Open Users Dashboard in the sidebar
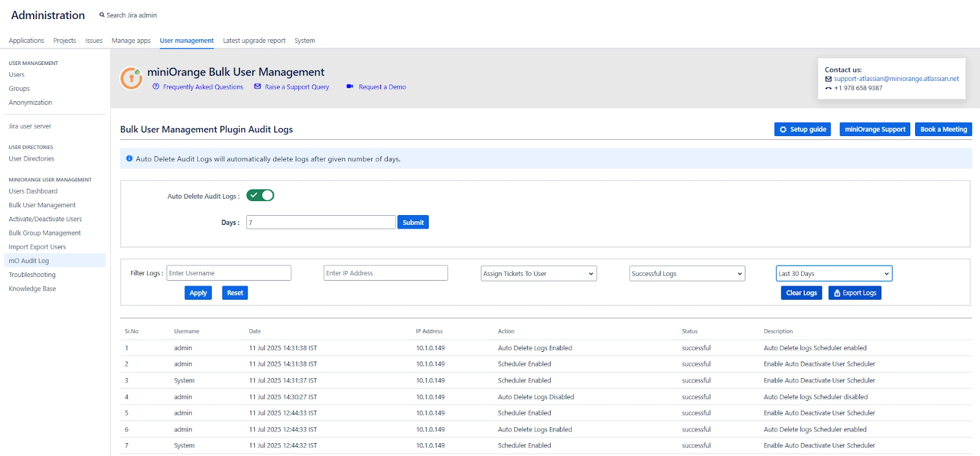The height and width of the screenshot is (456, 980). (x=33, y=191)
